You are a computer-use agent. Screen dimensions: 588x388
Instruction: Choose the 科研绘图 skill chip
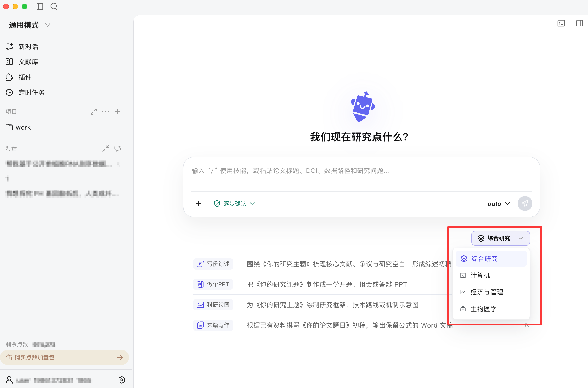pos(213,305)
